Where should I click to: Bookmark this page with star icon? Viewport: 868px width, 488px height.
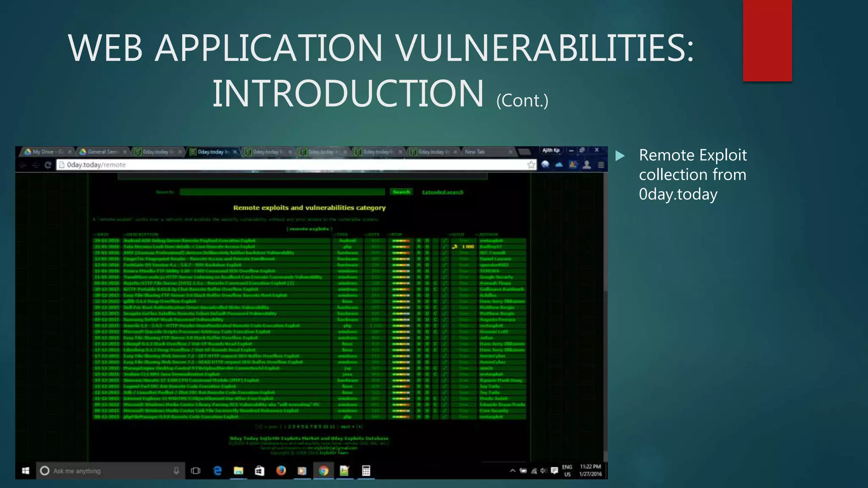531,165
